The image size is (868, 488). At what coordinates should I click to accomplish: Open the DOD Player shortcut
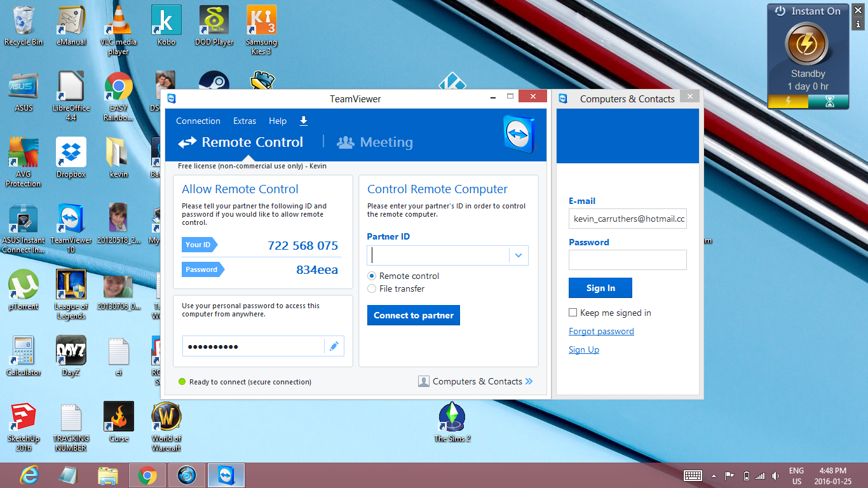pos(214,25)
